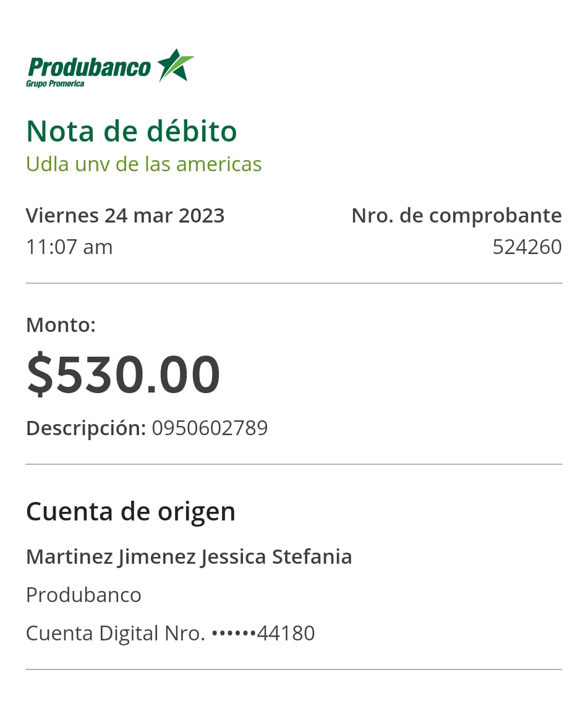Select the $530.00 amount
588x722 pixels.
coord(123,375)
